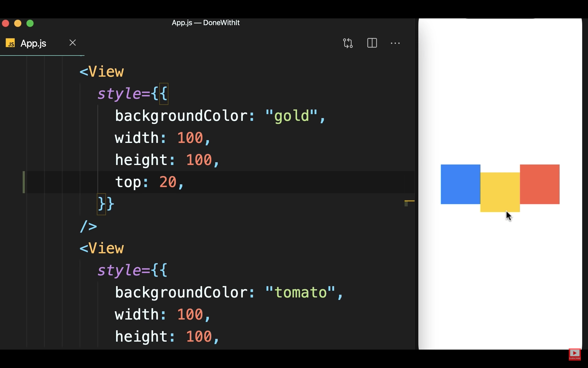Screen dimensions: 588x368
Task: Click the self-closing "/>" tag
Action: [x=88, y=226]
